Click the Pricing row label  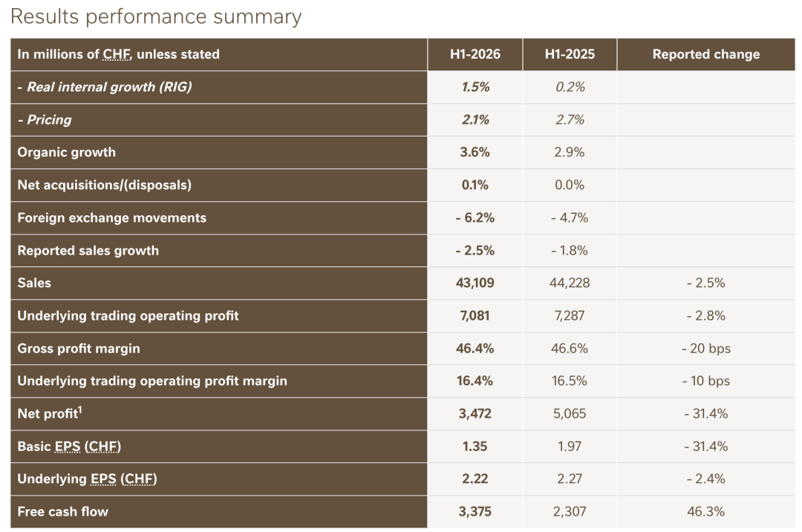(45, 119)
